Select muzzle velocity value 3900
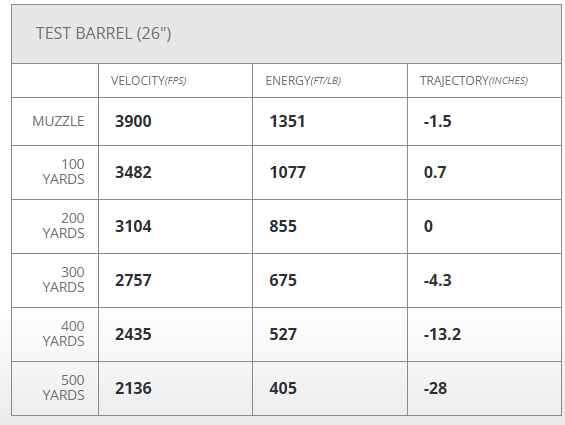This screenshot has height=425, width=565. point(133,121)
